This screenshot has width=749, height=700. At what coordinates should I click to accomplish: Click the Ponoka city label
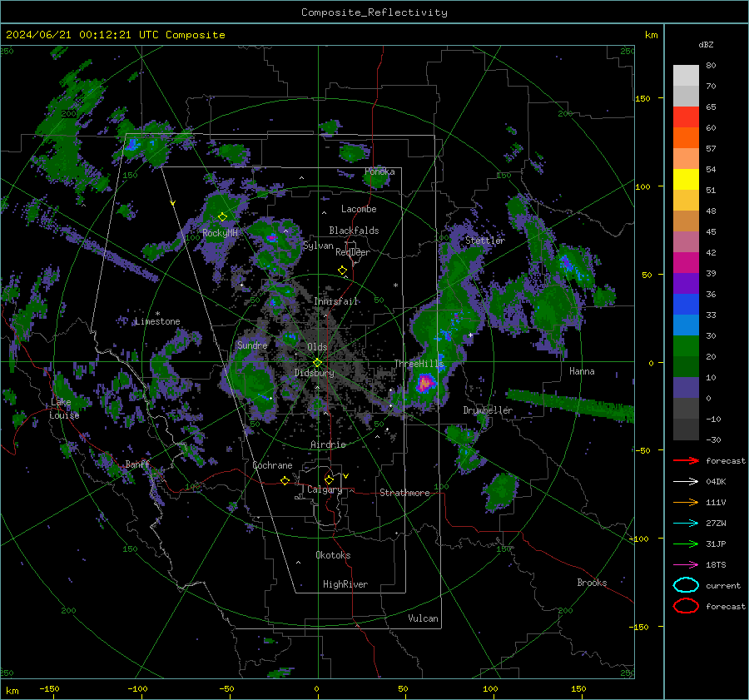(x=379, y=171)
